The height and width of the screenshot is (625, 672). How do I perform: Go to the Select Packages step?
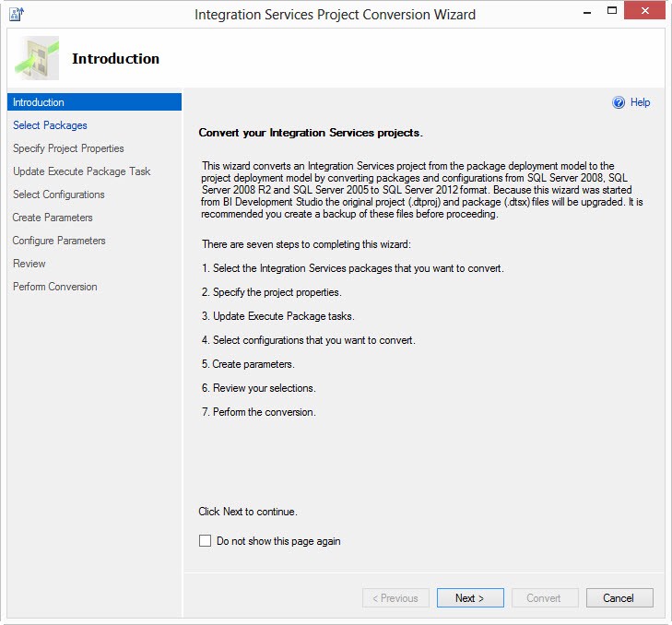click(x=50, y=125)
